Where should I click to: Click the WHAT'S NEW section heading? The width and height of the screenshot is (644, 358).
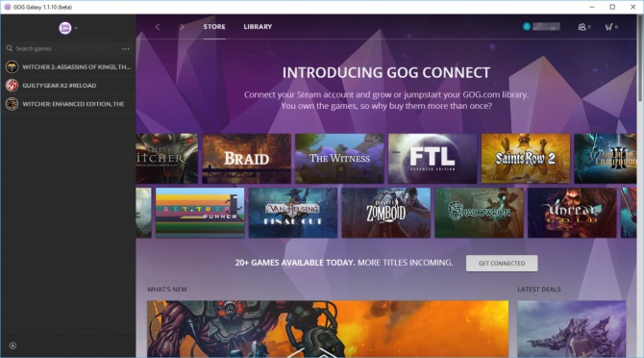[x=166, y=290]
